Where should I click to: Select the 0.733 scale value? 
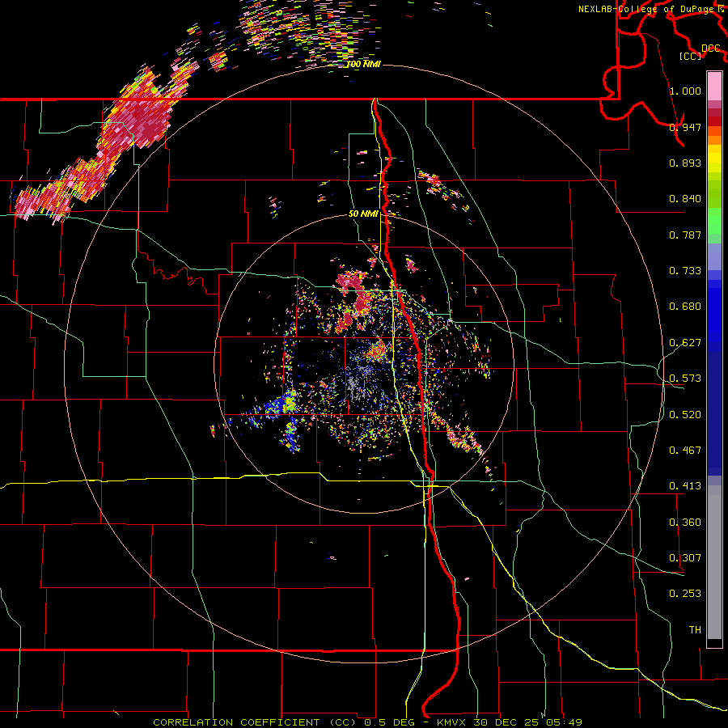click(685, 271)
